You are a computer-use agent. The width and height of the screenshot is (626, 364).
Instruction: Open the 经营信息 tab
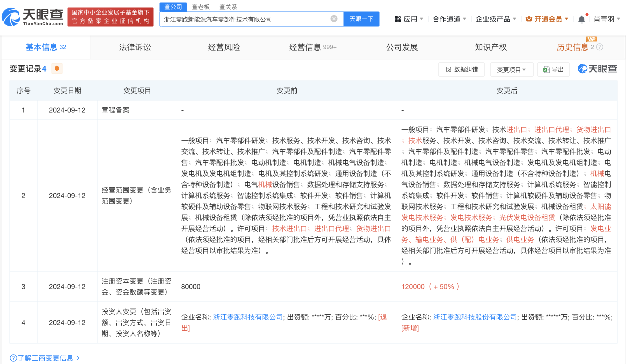click(313, 47)
